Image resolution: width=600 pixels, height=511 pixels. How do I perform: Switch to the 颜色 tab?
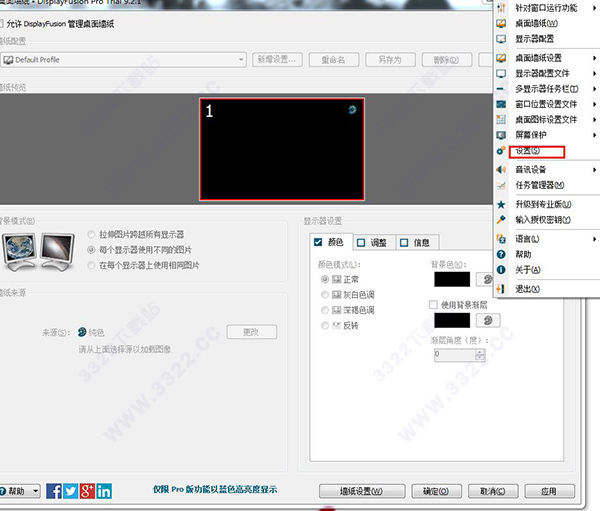coord(331,242)
